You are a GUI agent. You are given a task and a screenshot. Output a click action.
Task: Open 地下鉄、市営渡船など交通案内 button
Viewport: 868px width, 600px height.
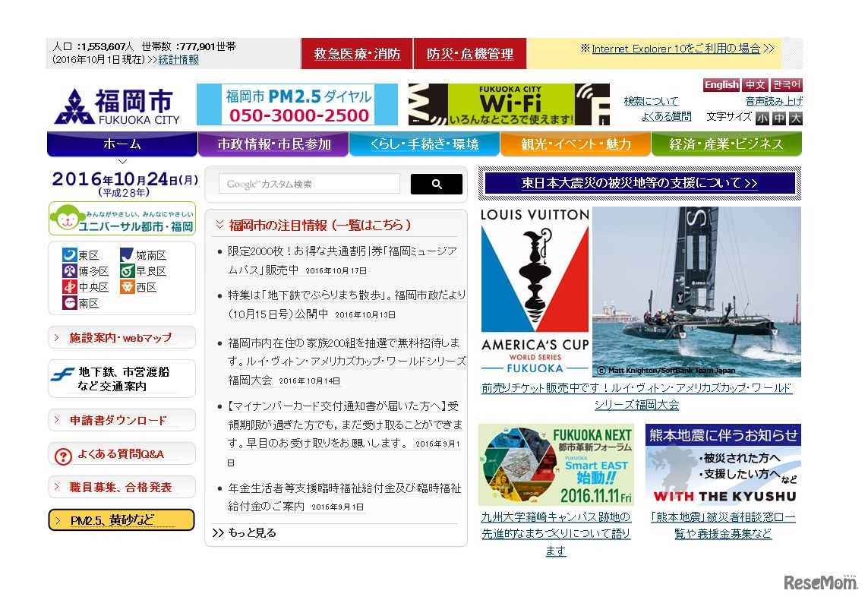(x=122, y=378)
